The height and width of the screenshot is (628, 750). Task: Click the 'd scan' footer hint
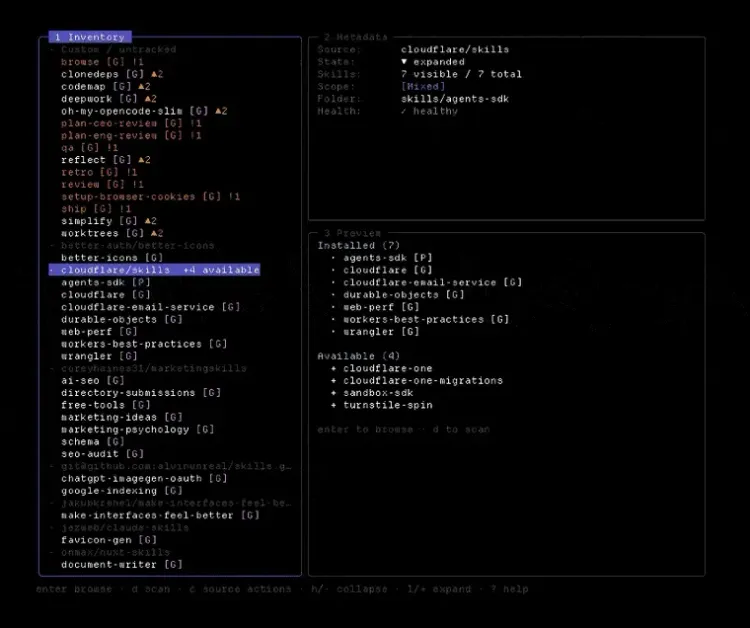pos(151,589)
